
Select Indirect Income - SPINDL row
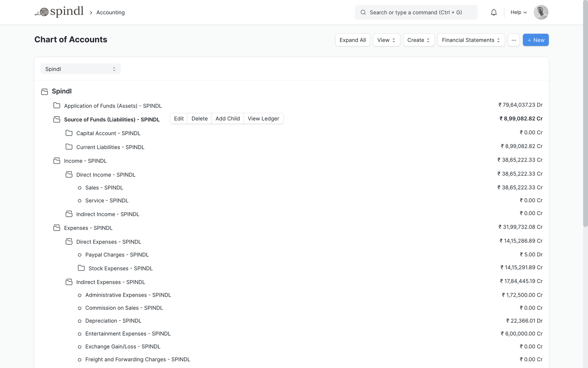pos(108,214)
